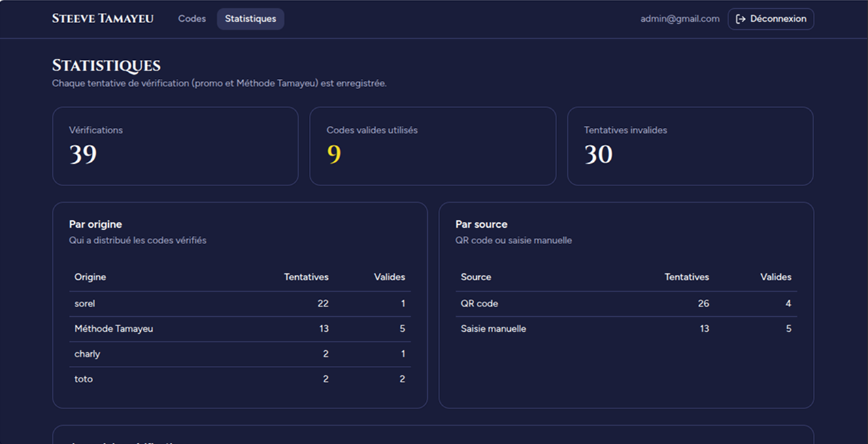Click the 'QR code ou saisie manuelle' description
This screenshot has width=868, height=444.
tap(514, 240)
